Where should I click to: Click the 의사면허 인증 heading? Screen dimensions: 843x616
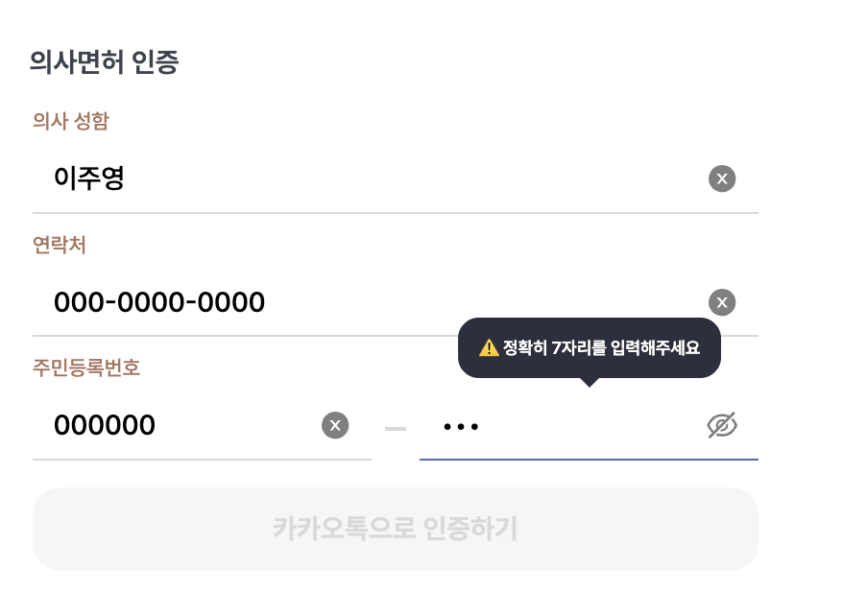coord(105,63)
